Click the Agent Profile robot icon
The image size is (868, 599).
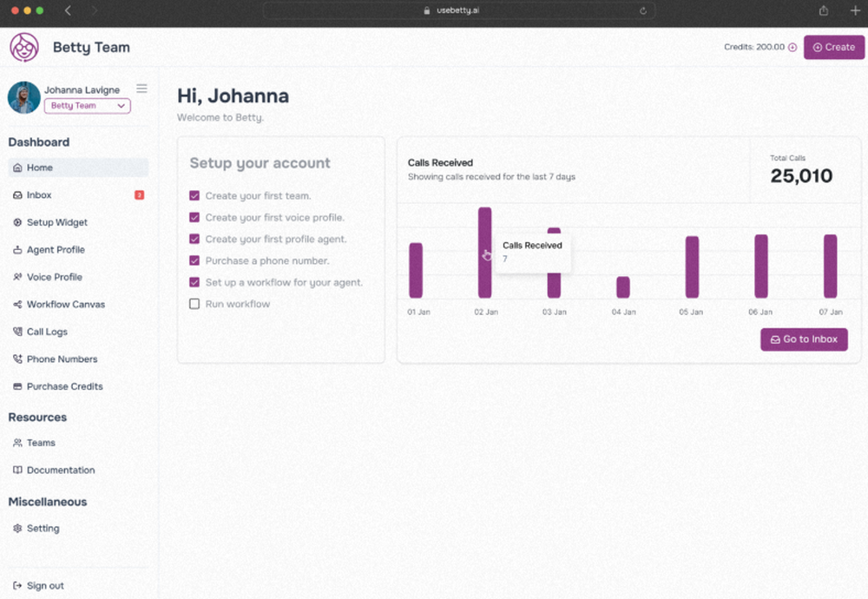pyautogui.click(x=17, y=250)
